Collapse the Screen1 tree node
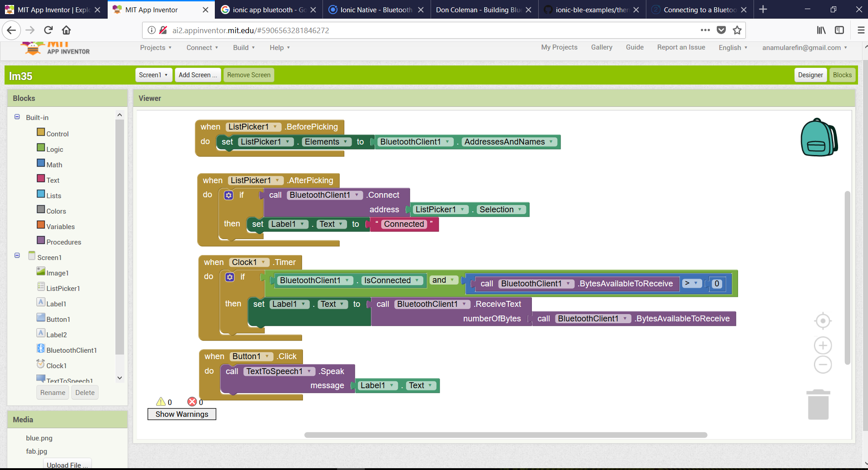The height and width of the screenshot is (470, 868). pos(17,255)
